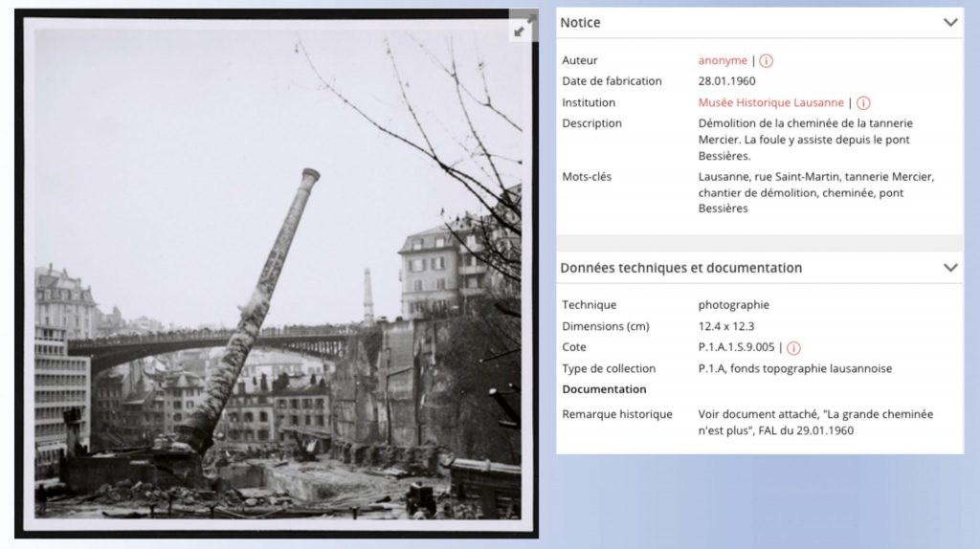Follow the Musée Historique Lausanne link

coord(770,102)
